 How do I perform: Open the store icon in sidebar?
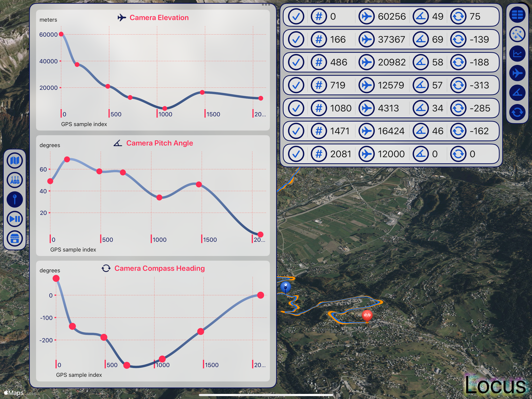coord(15,238)
